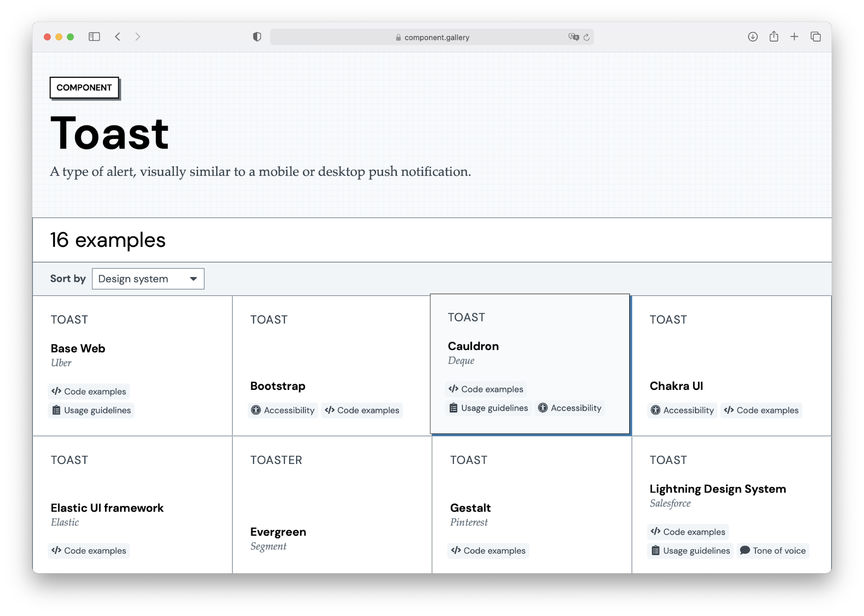Open the Gestalt toast card title
The height and width of the screenshot is (616, 864).
coord(470,508)
